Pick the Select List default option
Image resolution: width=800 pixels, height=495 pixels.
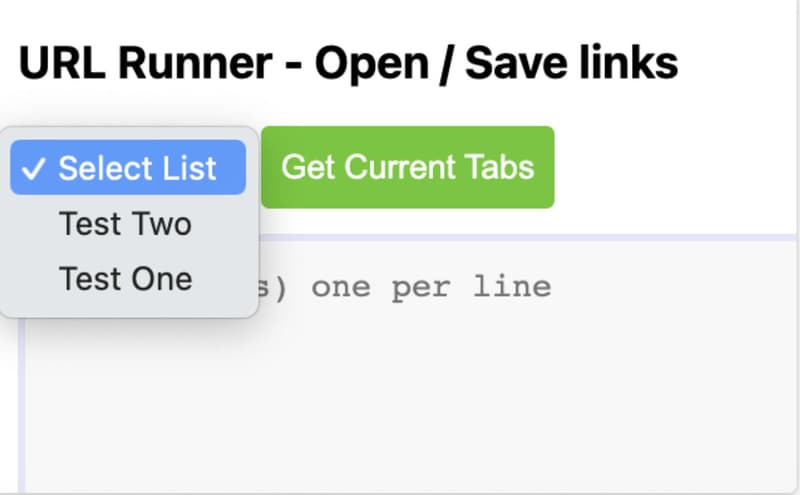click(137, 168)
